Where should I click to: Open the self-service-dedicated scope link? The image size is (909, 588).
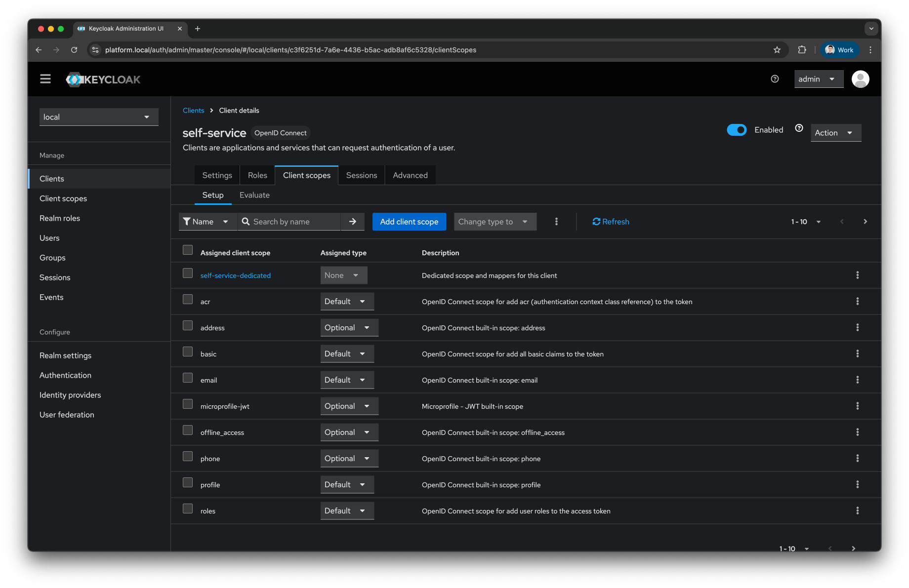coord(235,275)
